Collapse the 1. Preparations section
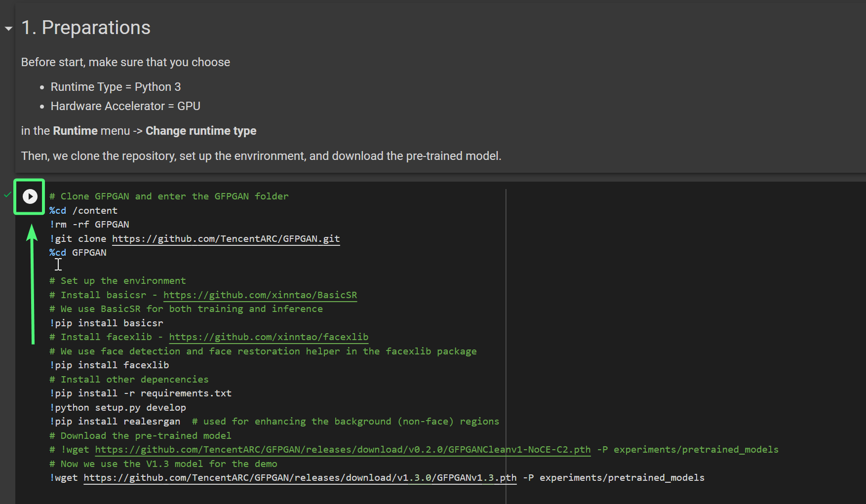 8,29
